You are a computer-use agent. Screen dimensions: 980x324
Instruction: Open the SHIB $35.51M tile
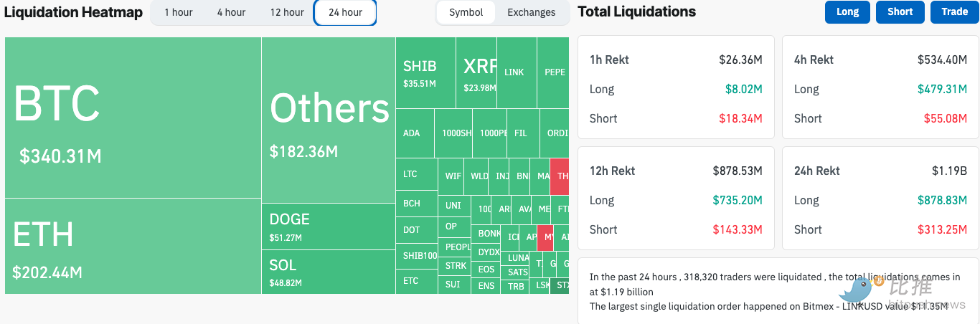coord(425,72)
